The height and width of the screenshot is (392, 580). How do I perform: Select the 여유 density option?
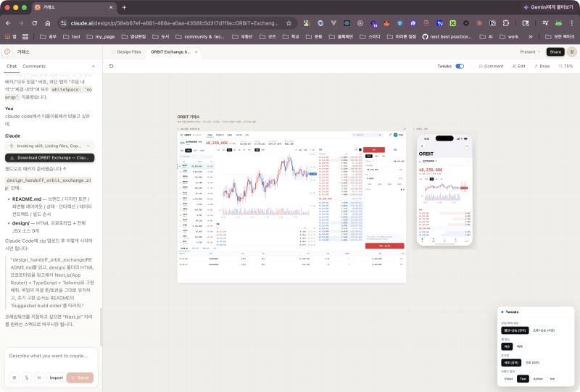click(507, 346)
